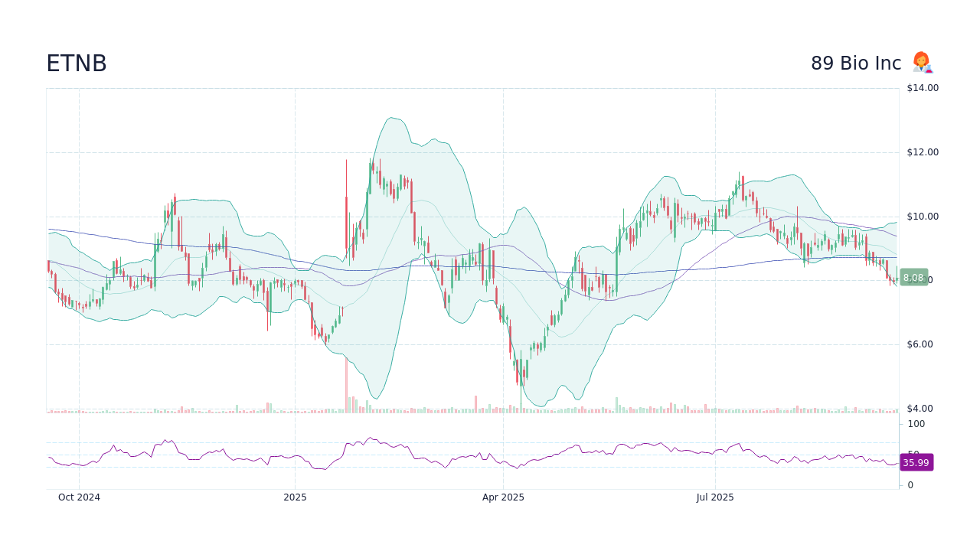Click the ETNB ticker symbol heading
This screenshot has height=551, width=980.
click(x=76, y=63)
